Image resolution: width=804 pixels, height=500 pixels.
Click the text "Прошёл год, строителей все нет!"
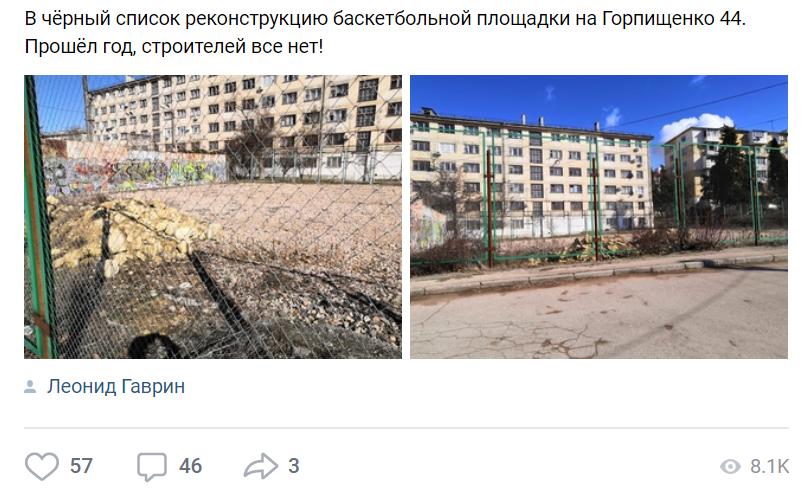(x=174, y=47)
